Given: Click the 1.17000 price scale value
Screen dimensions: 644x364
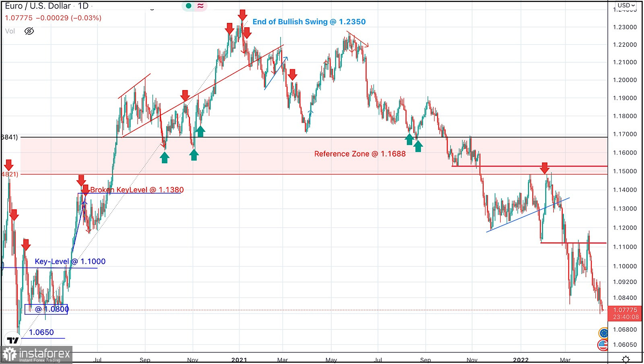Looking at the screenshot, I should pos(625,134).
